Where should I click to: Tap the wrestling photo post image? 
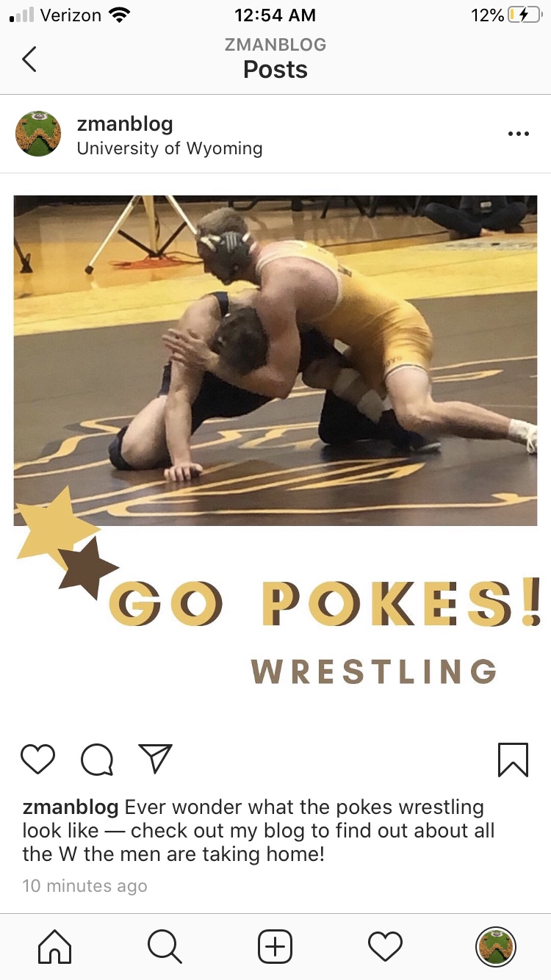275,361
